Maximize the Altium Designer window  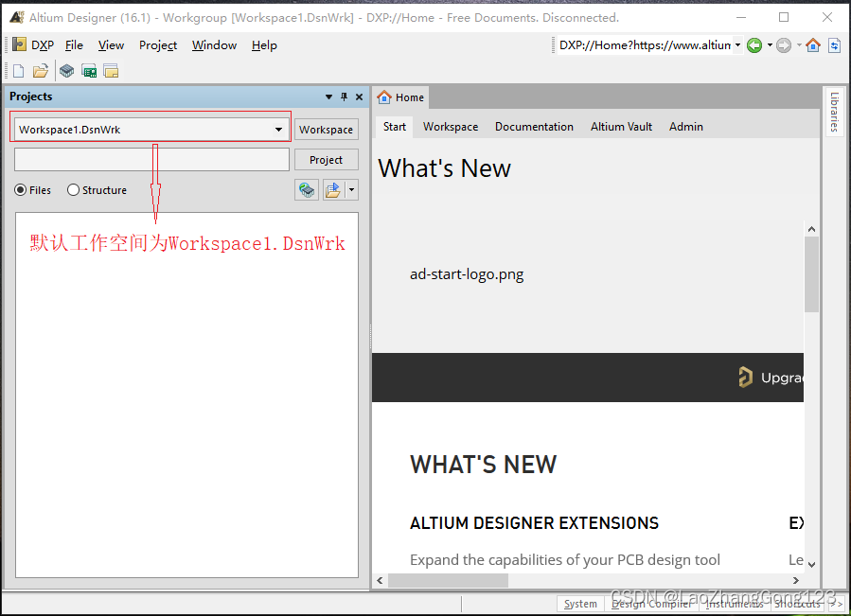click(784, 17)
